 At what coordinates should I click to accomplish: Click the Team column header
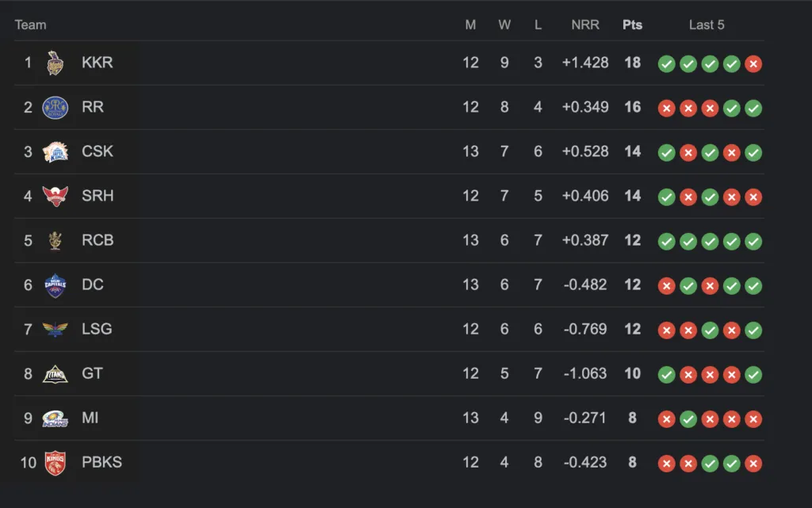(x=31, y=25)
